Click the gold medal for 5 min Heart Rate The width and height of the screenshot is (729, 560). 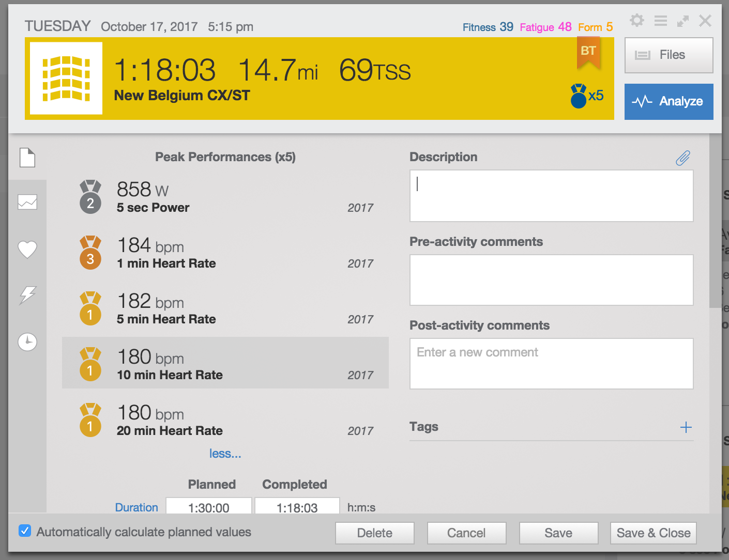[90, 308]
